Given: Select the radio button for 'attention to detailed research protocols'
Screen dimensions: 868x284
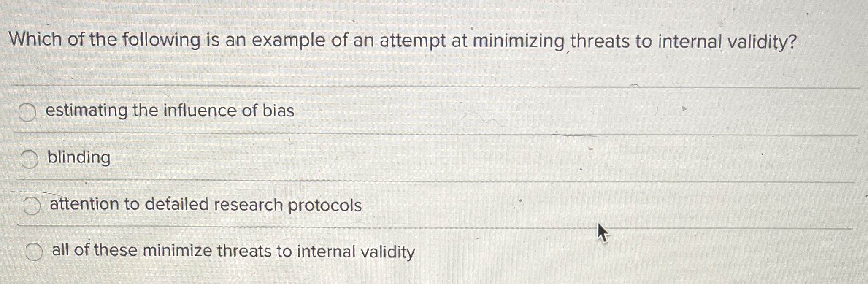Looking at the screenshot, I should coord(32,206).
